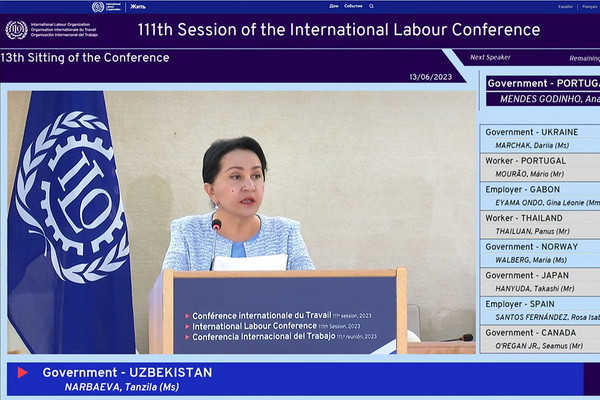Open the Дом menu item
This screenshot has width=600, height=400.
coord(334,6)
